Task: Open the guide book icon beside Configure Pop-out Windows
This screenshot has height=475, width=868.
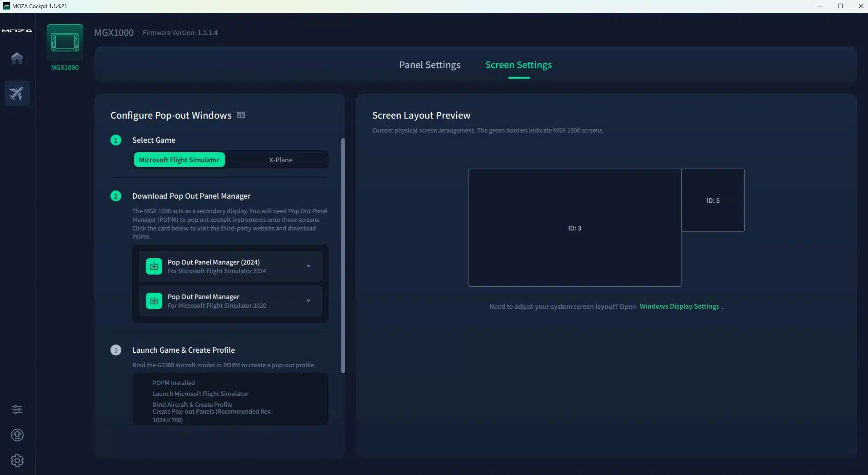Action: point(241,115)
